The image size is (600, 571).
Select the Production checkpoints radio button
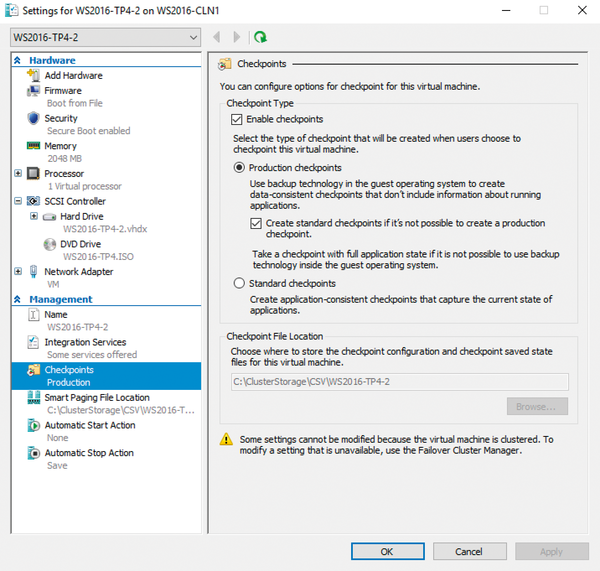[239, 168]
